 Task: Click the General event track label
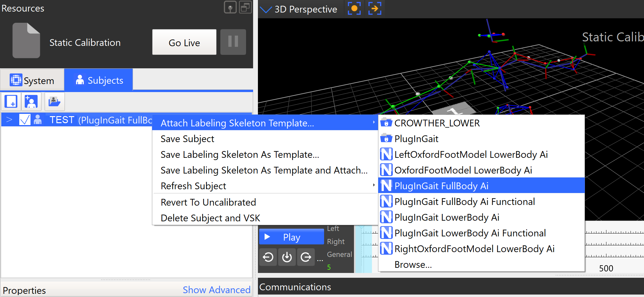(x=340, y=254)
